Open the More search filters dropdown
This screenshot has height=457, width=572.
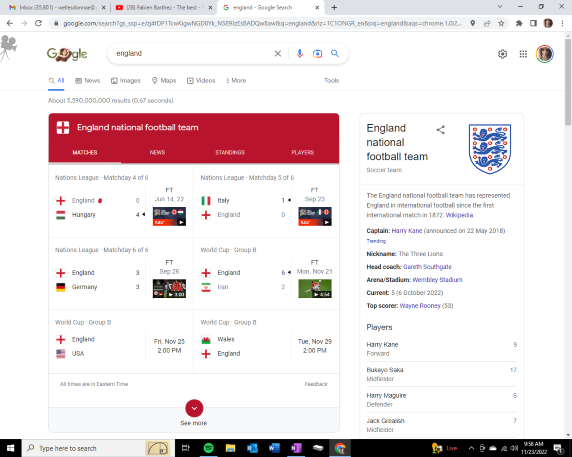tap(236, 81)
